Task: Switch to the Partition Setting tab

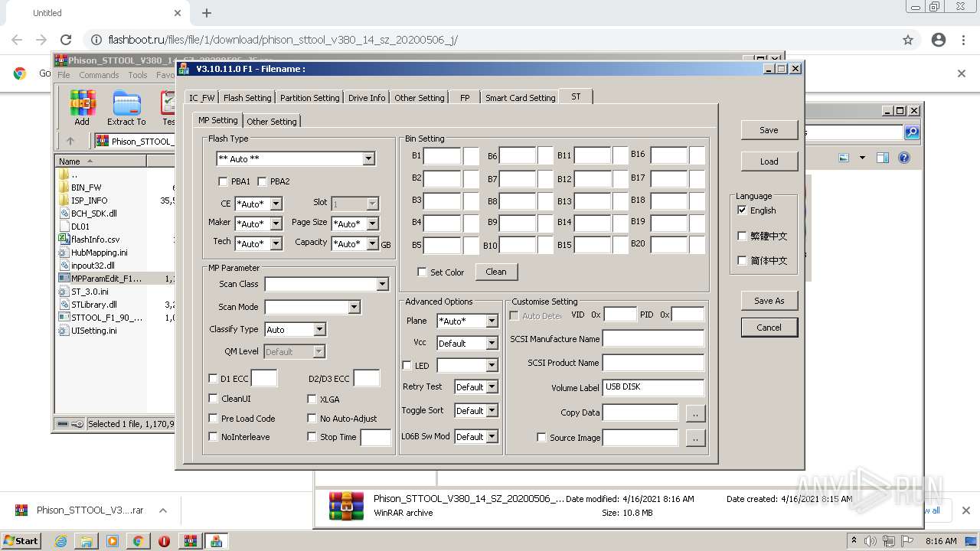Action: click(x=309, y=98)
